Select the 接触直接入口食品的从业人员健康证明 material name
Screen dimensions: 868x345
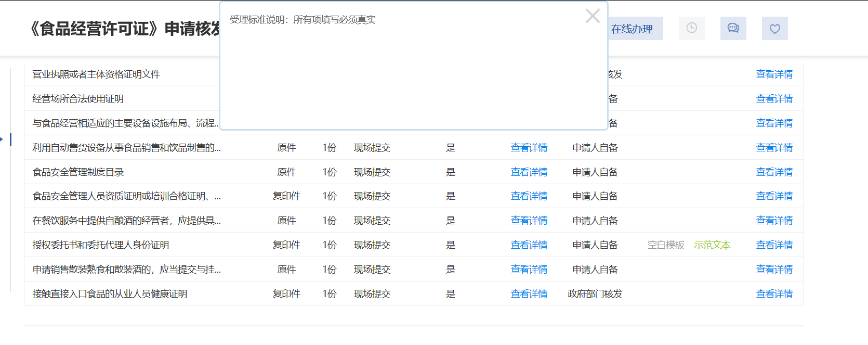point(110,294)
